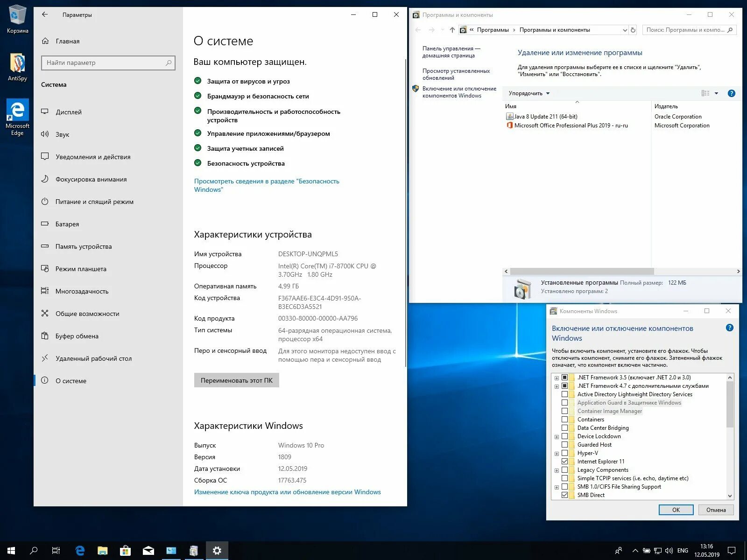This screenshot has width=747, height=560.
Task: Click the ENG language indicator
Action: pos(683,551)
